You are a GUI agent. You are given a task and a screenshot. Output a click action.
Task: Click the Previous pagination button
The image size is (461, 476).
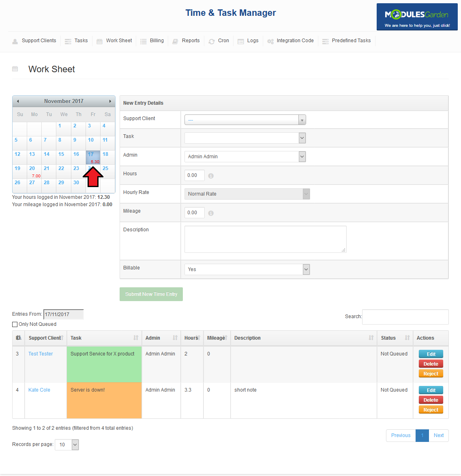click(x=401, y=435)
